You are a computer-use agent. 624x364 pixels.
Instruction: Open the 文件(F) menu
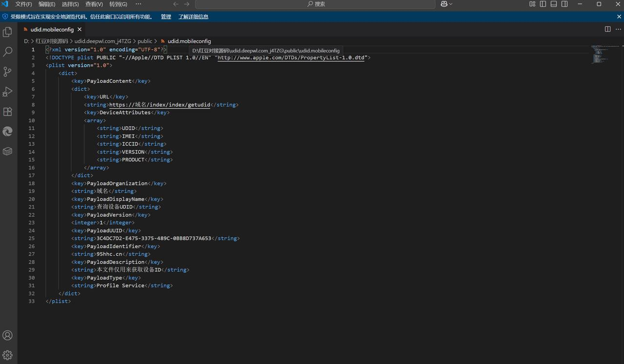pyautogui.click(x=23, y=4)
